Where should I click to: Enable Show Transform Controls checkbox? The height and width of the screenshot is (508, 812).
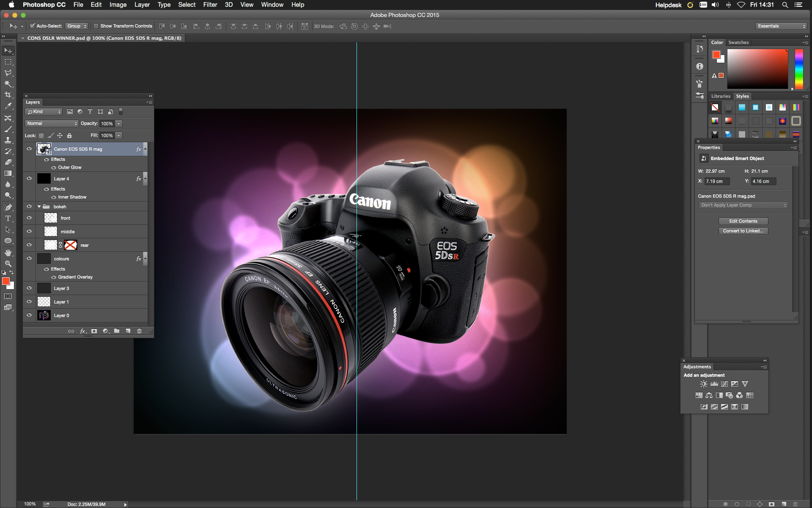point(96,26)
